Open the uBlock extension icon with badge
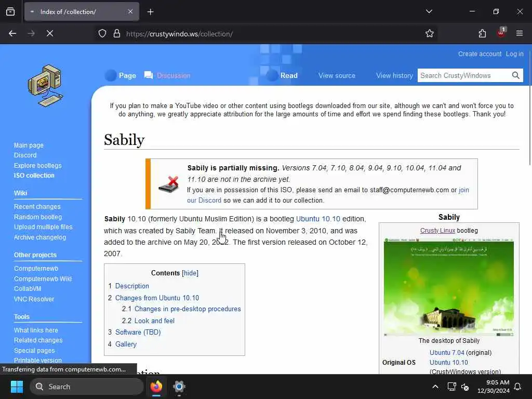The image size is (532, 399). (501, 33)
